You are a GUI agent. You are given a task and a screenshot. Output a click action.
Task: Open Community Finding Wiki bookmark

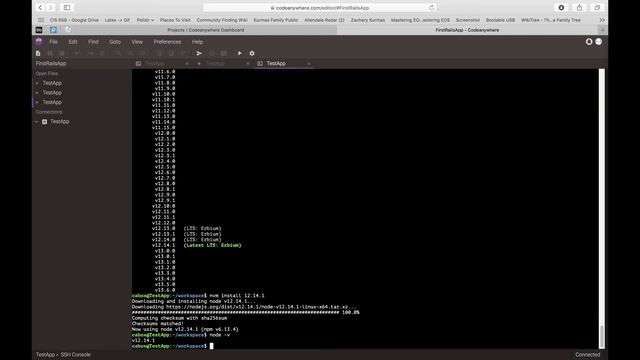tap(222, 20)
